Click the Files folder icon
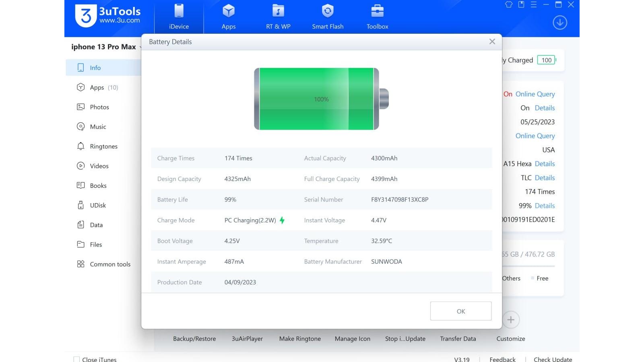The width and height of the screenshot is (644, 362). tap(80, 244)
